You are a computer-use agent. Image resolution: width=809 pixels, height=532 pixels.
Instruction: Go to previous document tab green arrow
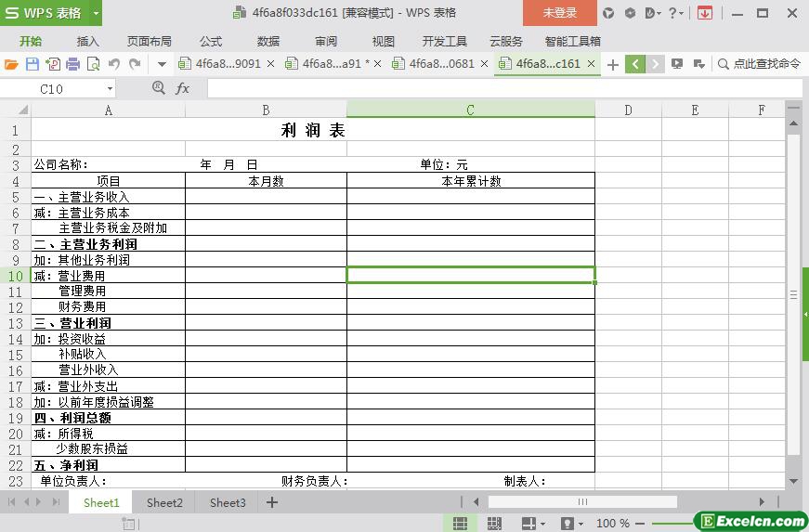(x=635, y=64)
